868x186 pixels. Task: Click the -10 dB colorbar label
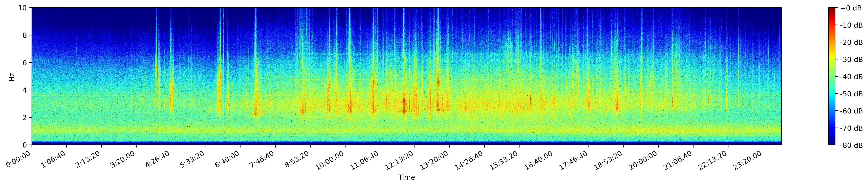point(851,25)
